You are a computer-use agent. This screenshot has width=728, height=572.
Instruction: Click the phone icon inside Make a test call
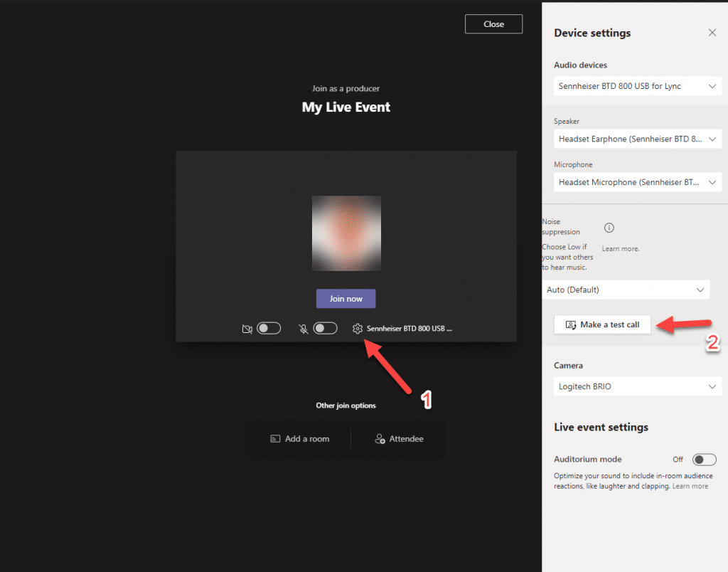[571, 324]
